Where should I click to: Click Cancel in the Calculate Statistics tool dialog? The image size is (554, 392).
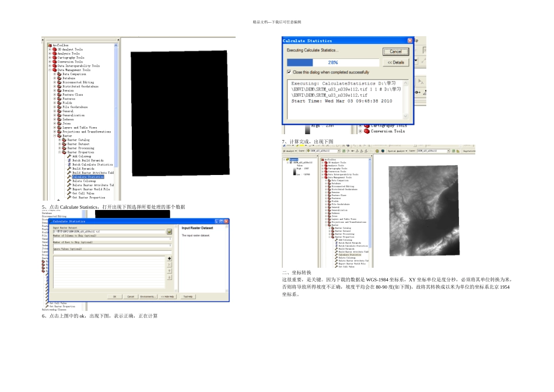click(131, 296)
